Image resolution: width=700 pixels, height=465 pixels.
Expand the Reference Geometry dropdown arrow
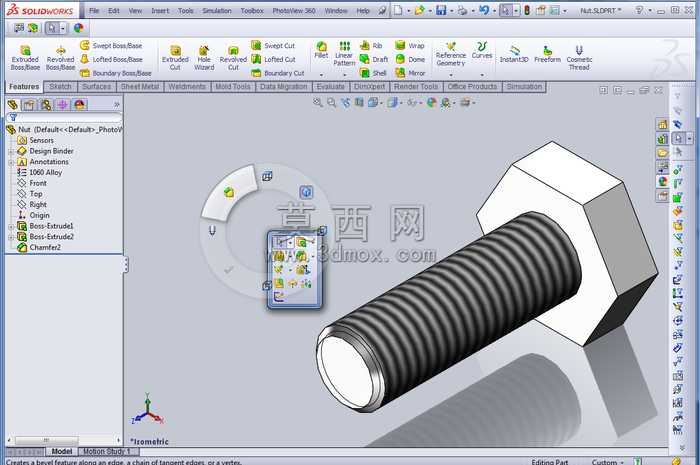[450, 75]
